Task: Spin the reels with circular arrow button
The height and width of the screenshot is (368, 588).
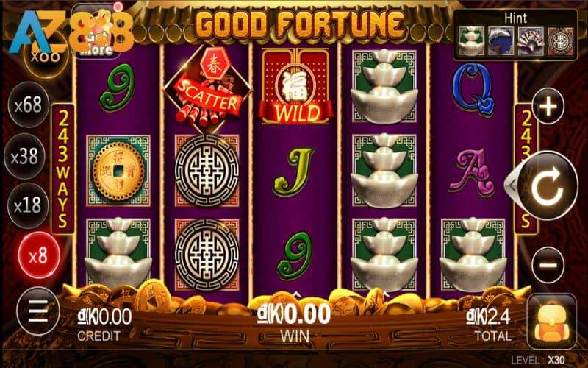Action: [548, 185]
